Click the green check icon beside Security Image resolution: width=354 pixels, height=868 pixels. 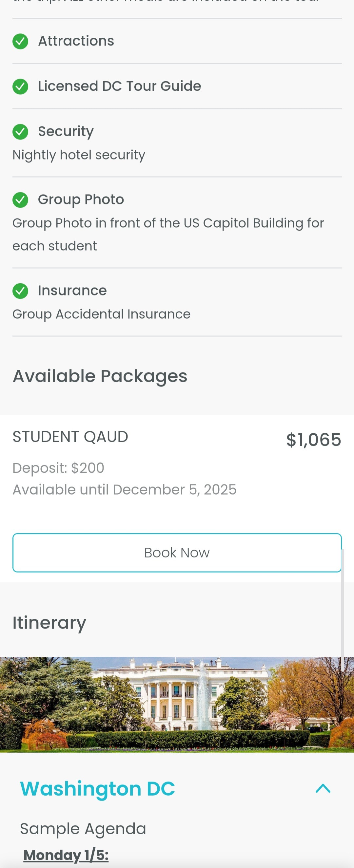(x=20, y=132)
